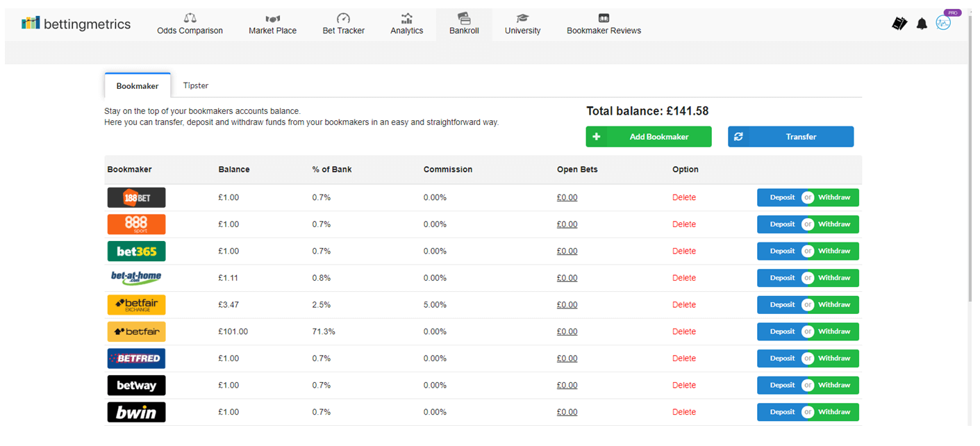Click the Betfair Exchange logo
This screenshot has width=980, height=446.
[x=136, y=304]
